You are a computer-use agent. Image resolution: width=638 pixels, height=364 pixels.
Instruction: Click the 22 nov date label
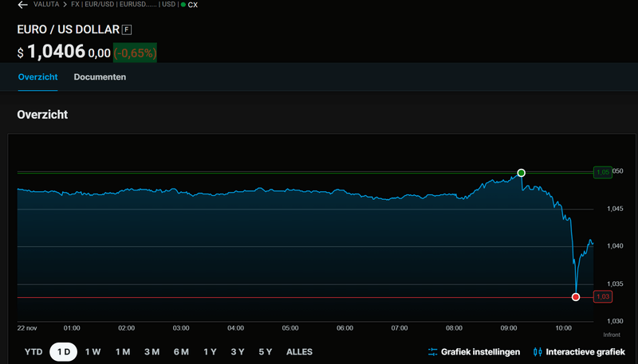click(27, 328)
